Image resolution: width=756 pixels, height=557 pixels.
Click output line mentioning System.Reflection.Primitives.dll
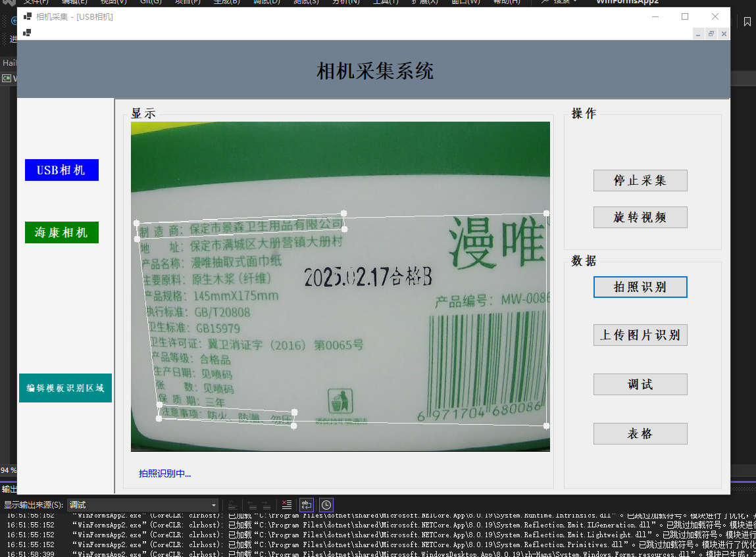pos(381,545)
